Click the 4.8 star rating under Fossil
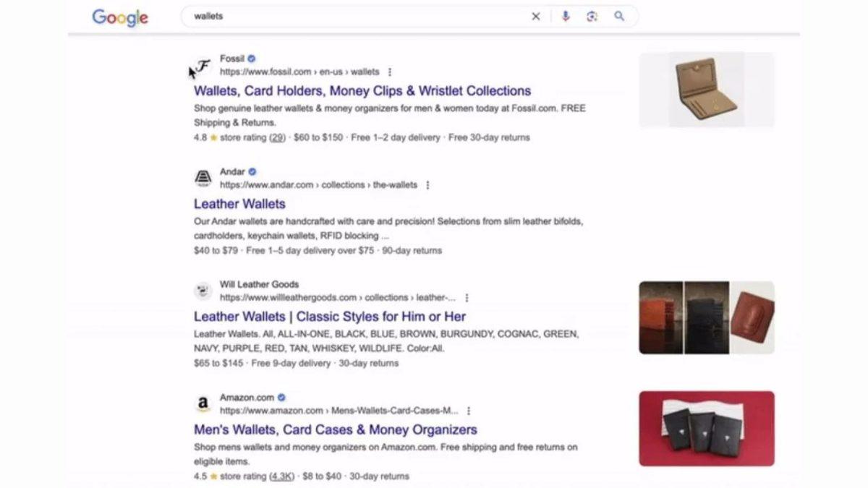Viewport: 868px width, 488px height. coord(200,137)
